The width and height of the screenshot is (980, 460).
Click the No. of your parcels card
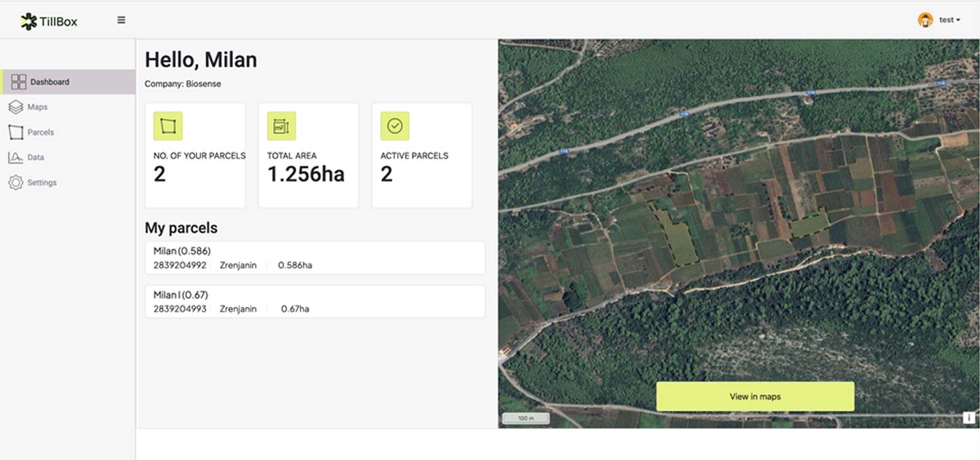(x=195, y=156)
